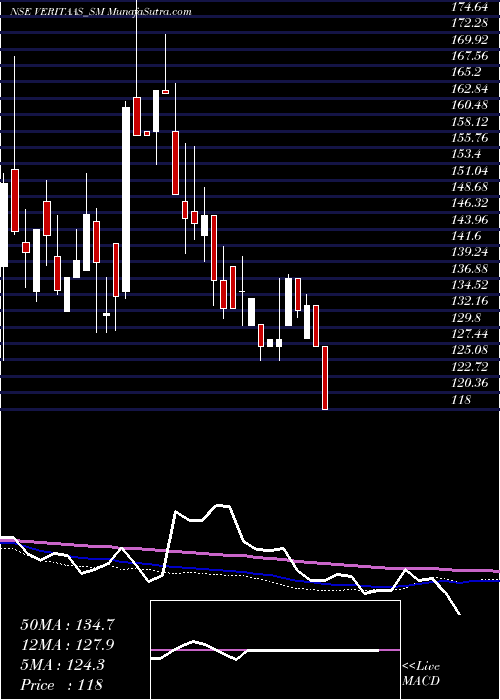Click the 143.96 price axis label
The image size is (500, 700).
pos(468,220)
